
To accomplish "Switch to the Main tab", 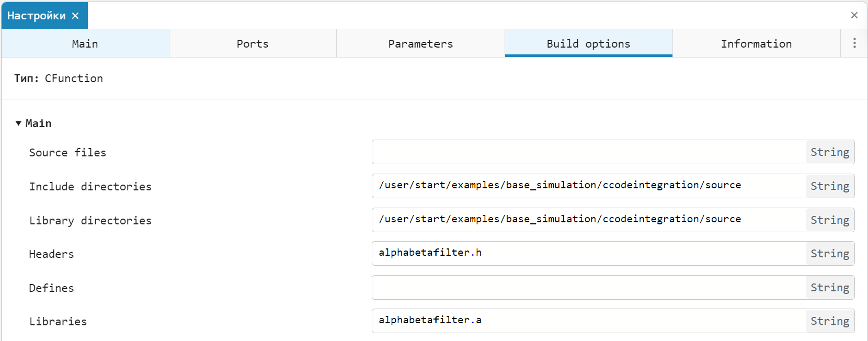I will point(85,44).
